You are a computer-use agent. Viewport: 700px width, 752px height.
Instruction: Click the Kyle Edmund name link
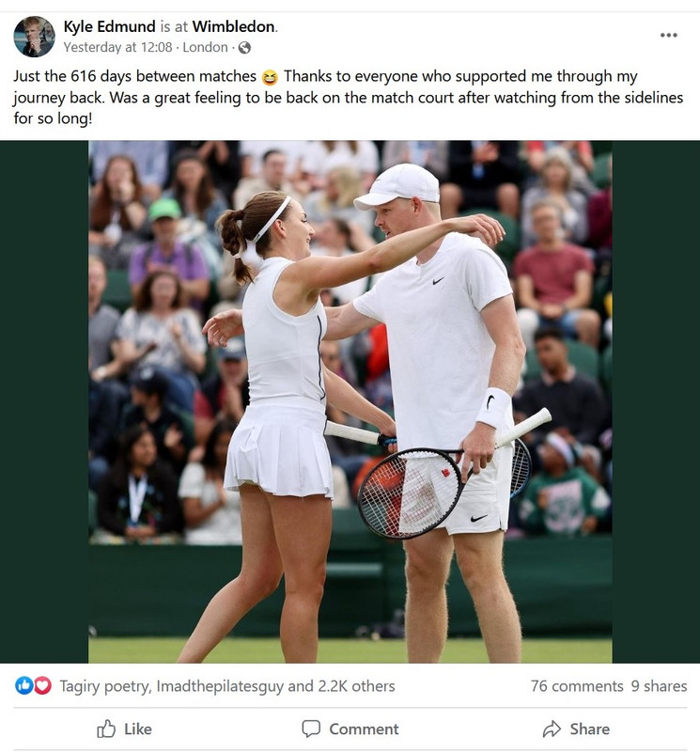pos(109,26)
